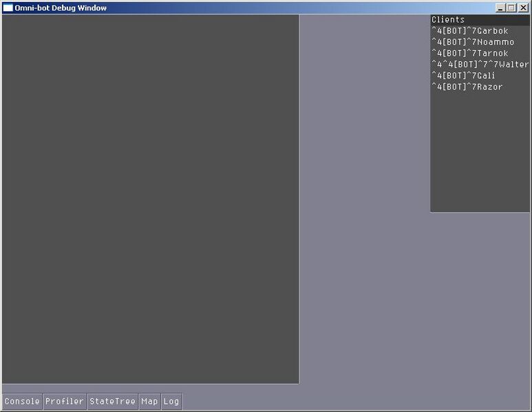Select client ^4[BOT]^7Garbok
Screen dimensions: 532x412
(x=480, y=31)
